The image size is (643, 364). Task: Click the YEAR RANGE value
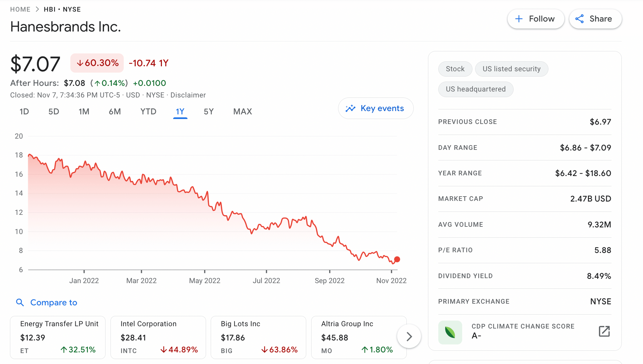pos(583,173)
